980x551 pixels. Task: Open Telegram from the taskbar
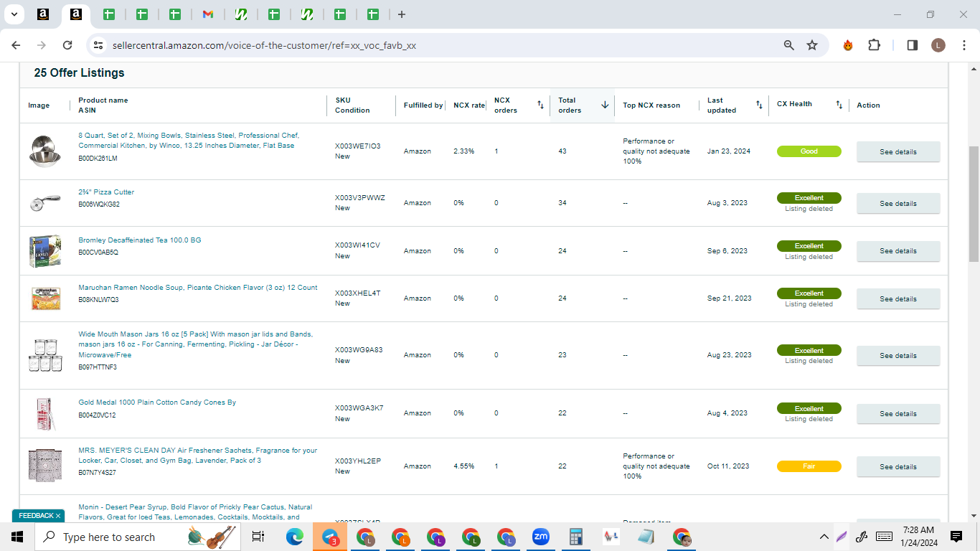(x=330, y=537)
